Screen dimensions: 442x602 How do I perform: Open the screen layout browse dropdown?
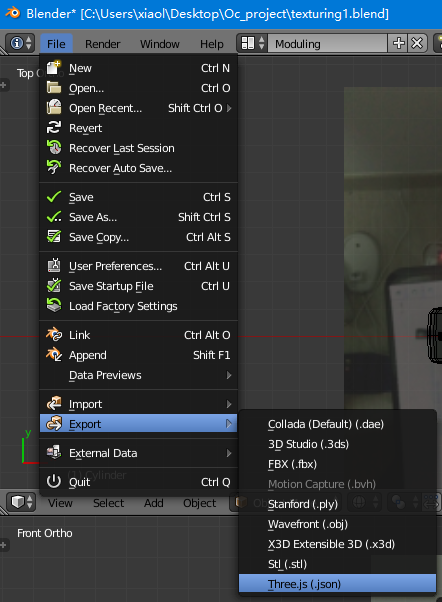[252, 43]
